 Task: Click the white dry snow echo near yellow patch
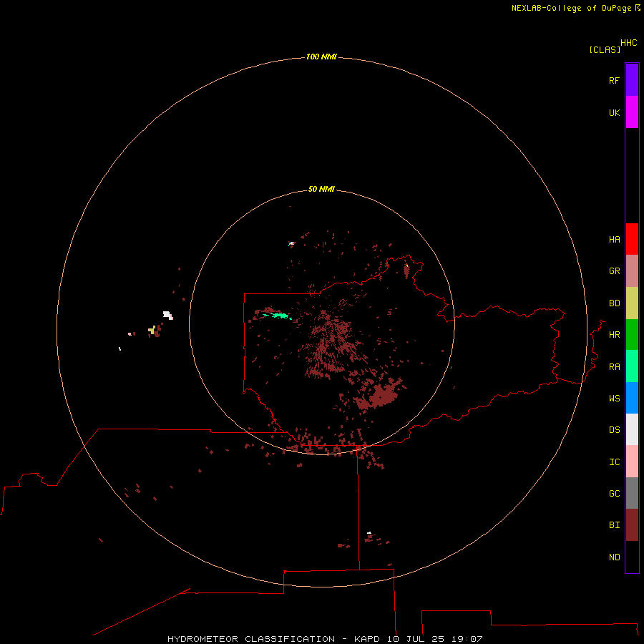167,315
